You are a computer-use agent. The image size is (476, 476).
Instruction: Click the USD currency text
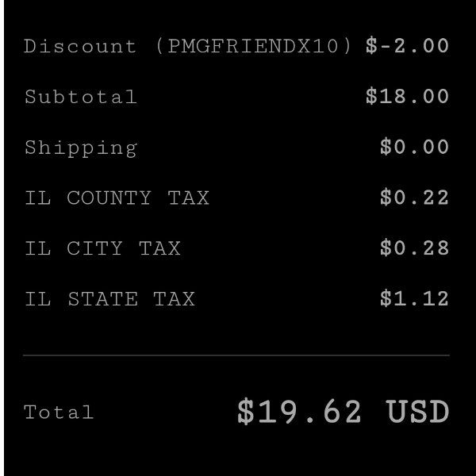417,411
